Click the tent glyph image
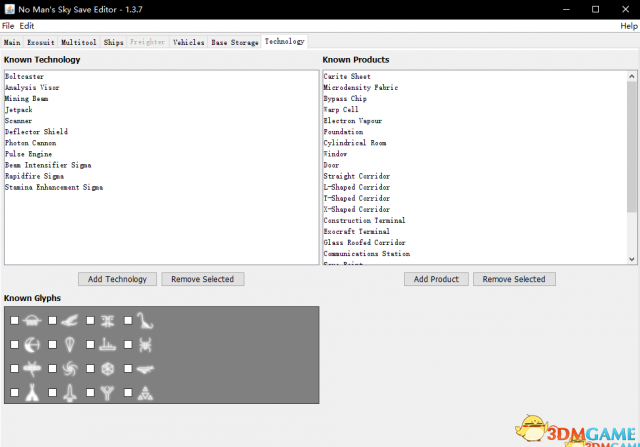 (x=32, y=393)
